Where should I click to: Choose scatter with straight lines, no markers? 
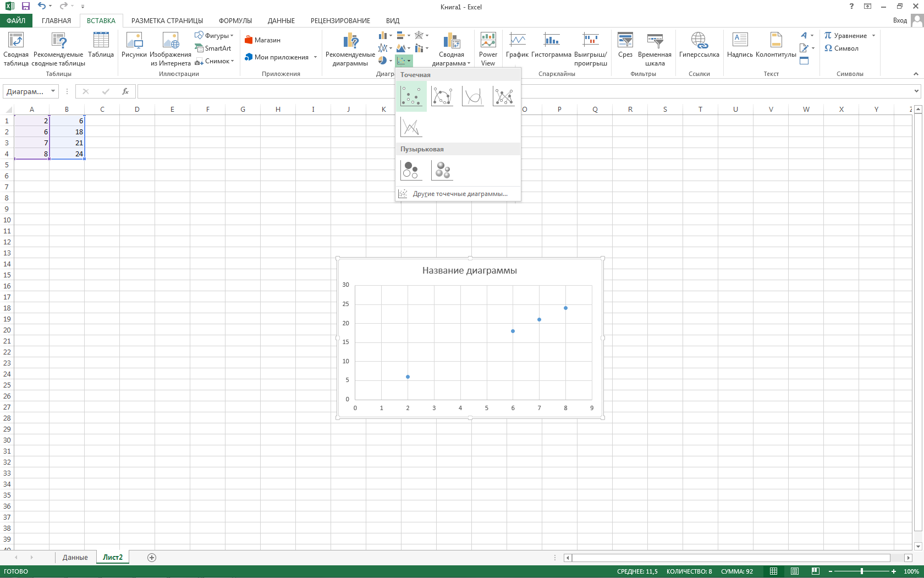[411, 127]
